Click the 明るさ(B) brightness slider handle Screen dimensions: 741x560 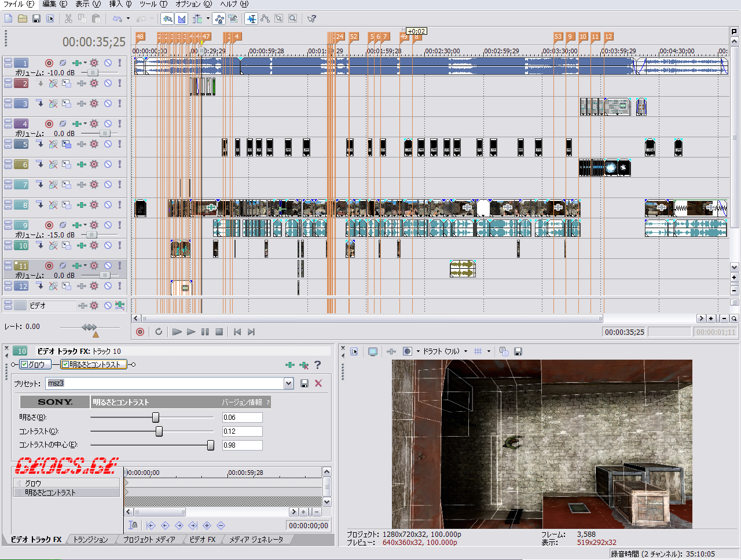155,418
